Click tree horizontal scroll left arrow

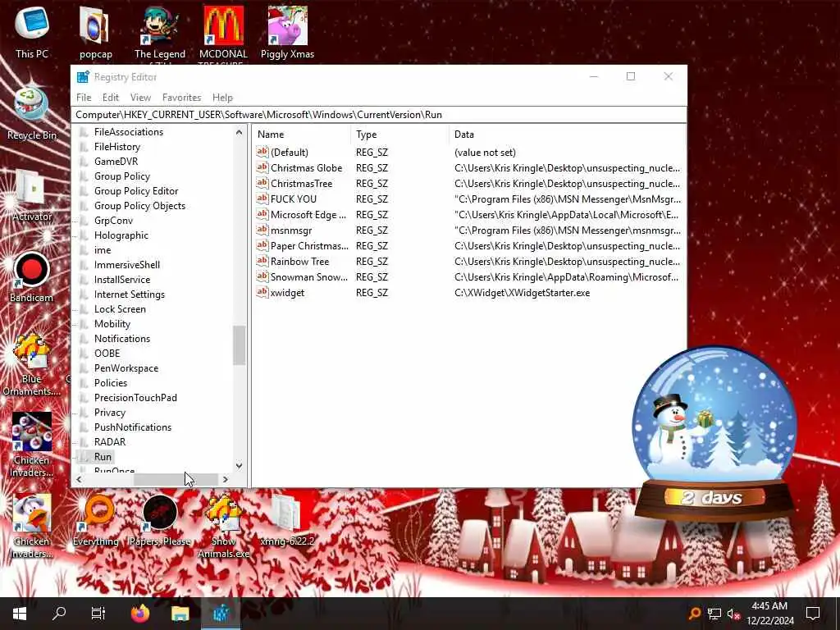coord(80,479)
